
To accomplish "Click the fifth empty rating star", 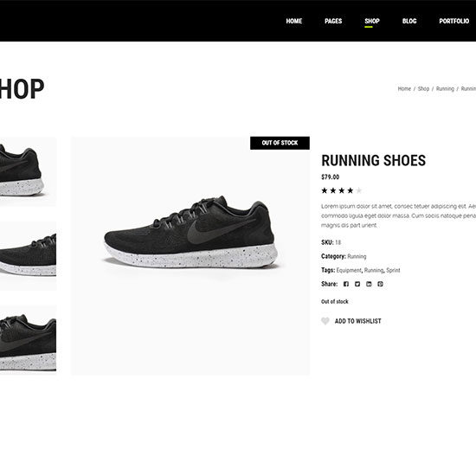I will click(x=359, y=190).
